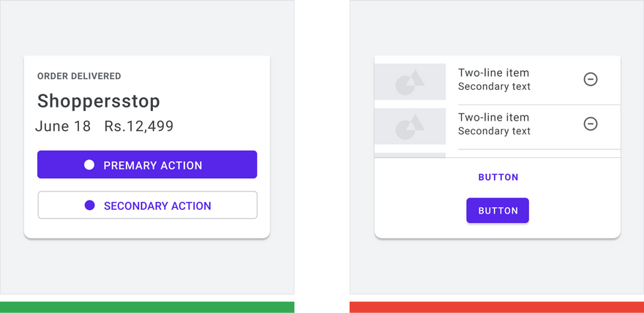Click the purple text BUTTON link
The width and height of the screenshot is (644, 313).
(x=498, y=177)
